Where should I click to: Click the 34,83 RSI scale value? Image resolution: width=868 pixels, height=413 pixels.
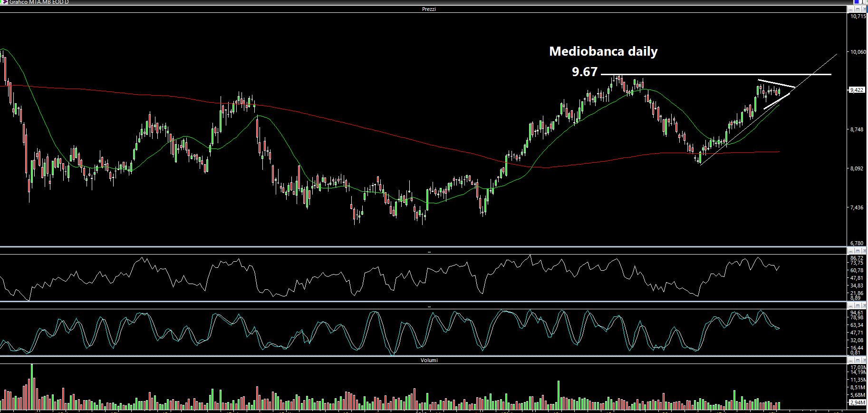857,285
